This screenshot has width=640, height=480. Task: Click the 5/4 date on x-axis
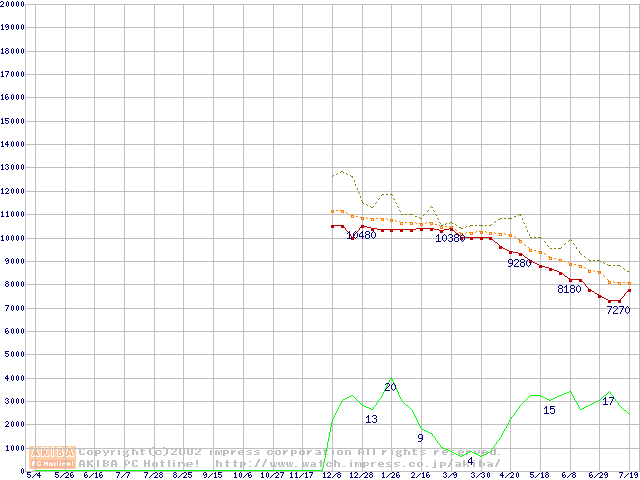(x=34, y=475)
